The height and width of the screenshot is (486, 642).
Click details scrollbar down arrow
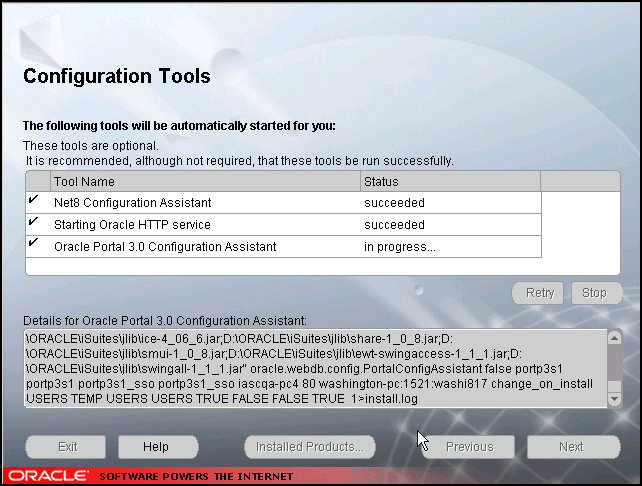pyautogui.click(x=614, y=399)
